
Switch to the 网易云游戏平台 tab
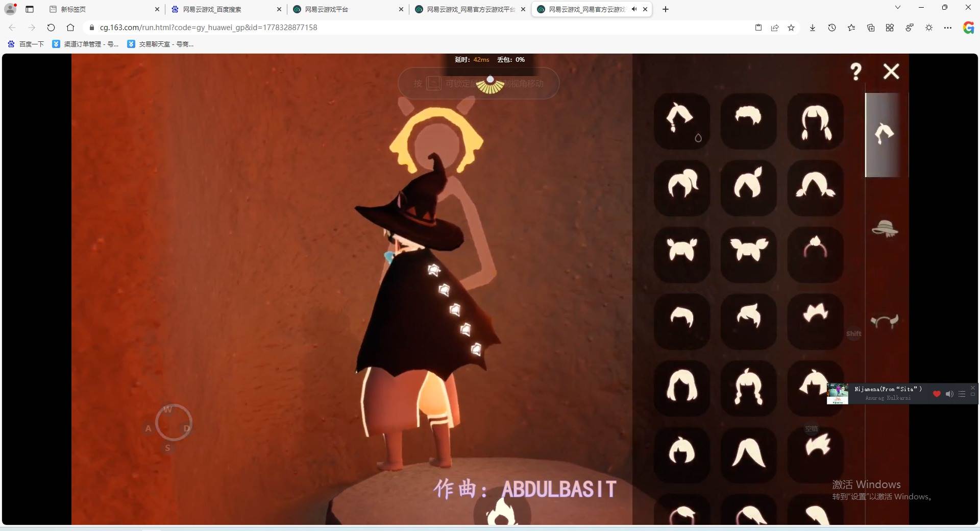pos(349,9)
